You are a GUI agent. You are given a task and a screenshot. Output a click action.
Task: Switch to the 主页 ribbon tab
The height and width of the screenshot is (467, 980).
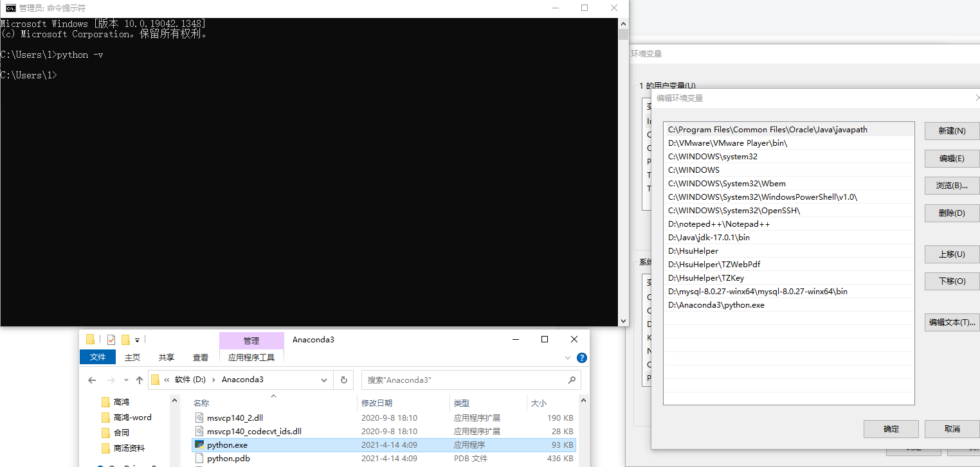pyautogui.click(x=132, y=357)
